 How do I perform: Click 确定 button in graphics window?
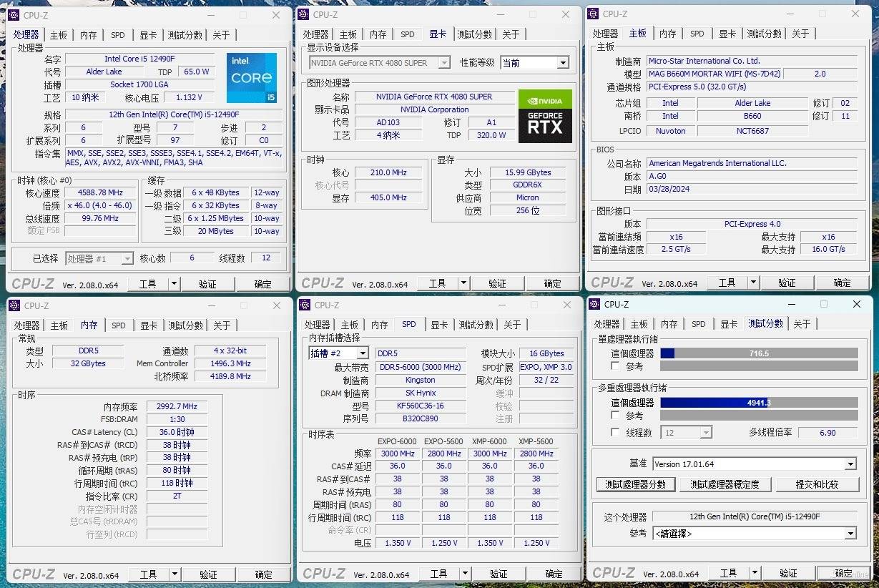click(553, 283)
